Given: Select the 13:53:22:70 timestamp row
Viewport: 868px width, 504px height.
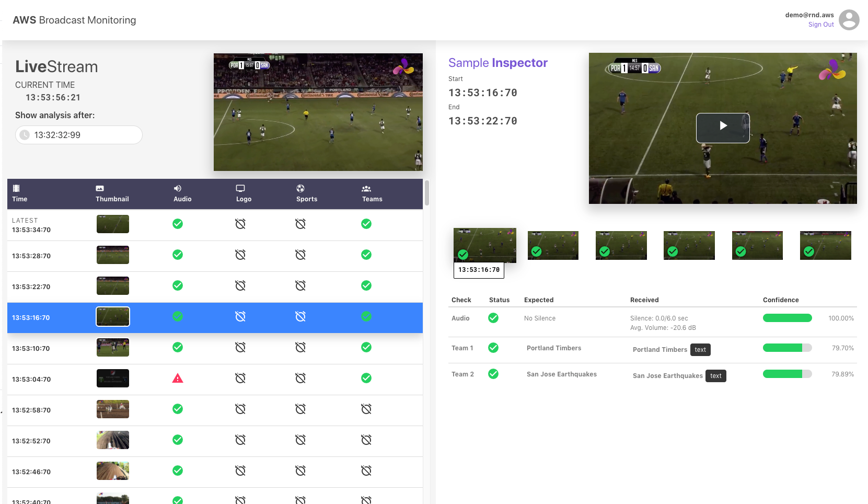Looking at the screenshot, I should 215,287.
